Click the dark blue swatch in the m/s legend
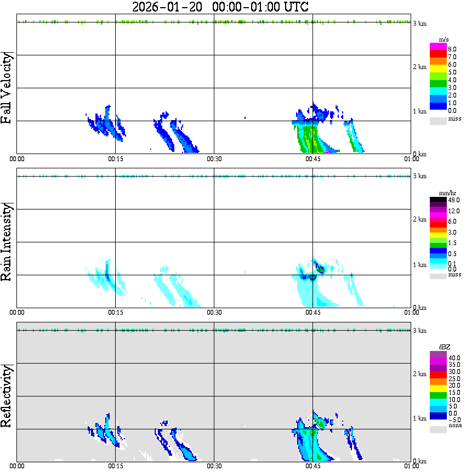Screen dimensions: 466x476 pos(438,106)
